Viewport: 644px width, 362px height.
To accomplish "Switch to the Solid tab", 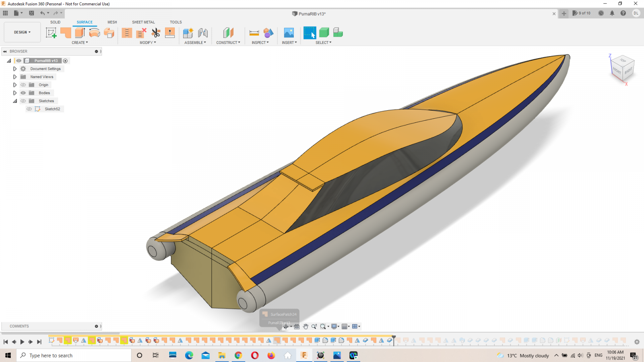I will point(56,22).
